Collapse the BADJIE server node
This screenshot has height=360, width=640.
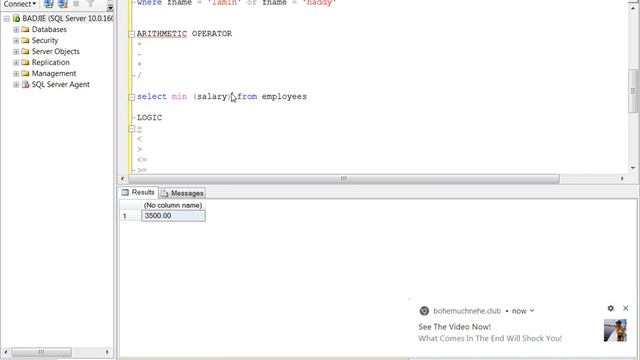point(7,19)
